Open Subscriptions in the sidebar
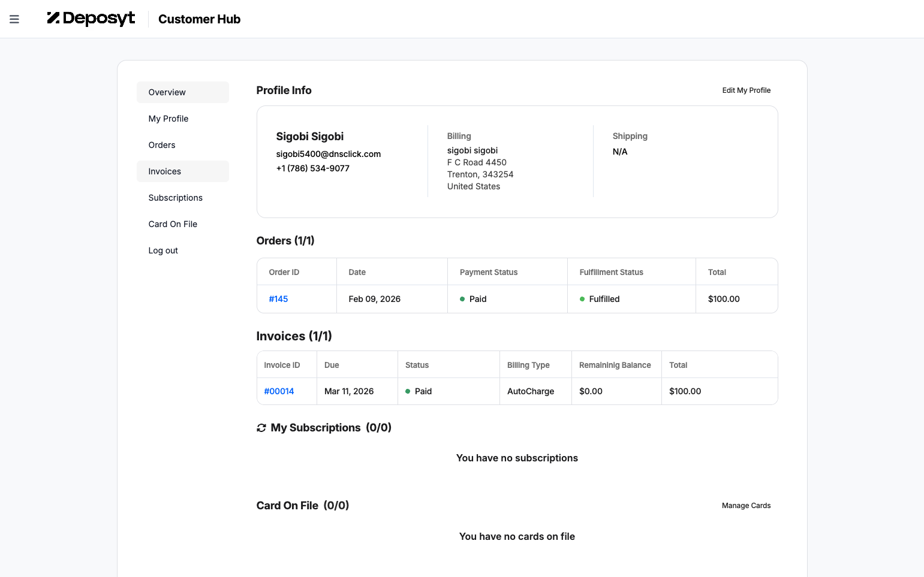The image size is (924, 577). coord(183,198)
